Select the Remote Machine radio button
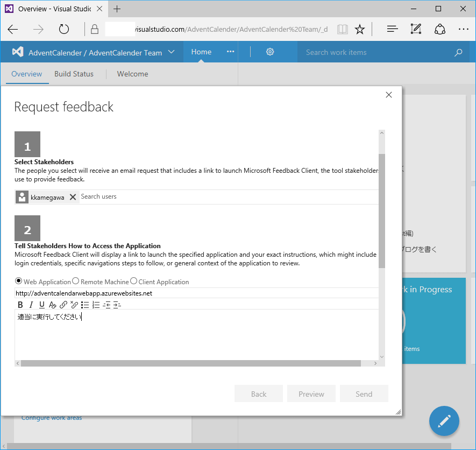This screenshot has width=476, height=450. coord(76,281)
